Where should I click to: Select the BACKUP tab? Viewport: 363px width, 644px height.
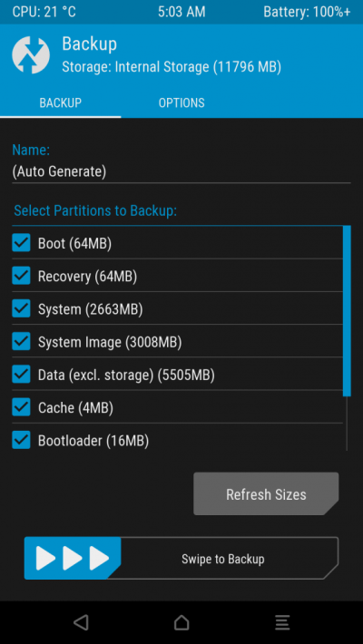[x=61, y=102]
